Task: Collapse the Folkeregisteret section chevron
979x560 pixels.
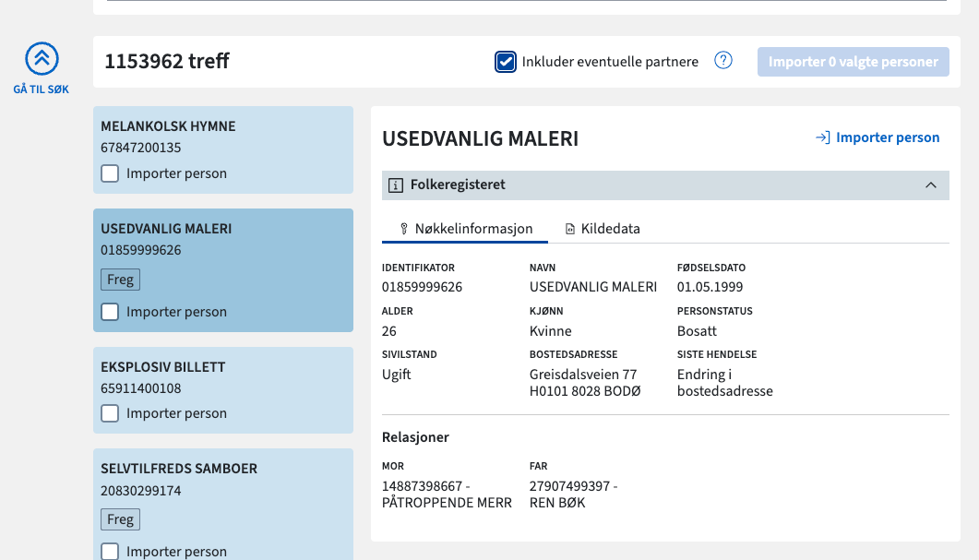Action: click(930, 185)
